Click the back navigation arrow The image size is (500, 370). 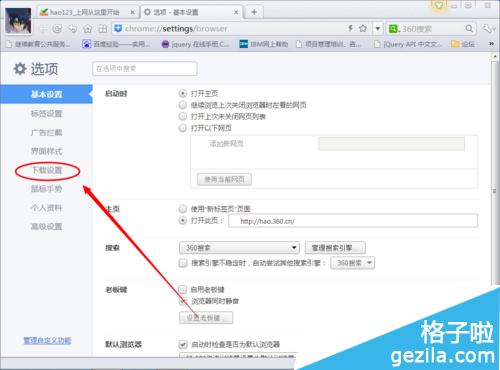pos(43,29)
